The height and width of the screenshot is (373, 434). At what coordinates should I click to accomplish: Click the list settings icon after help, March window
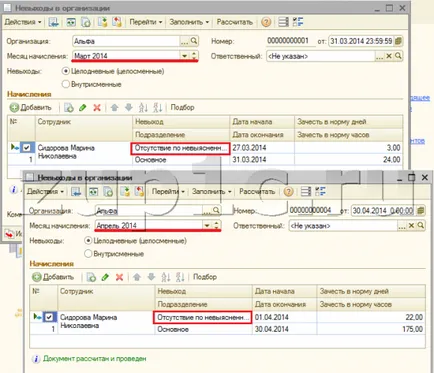tap(283, 22)
